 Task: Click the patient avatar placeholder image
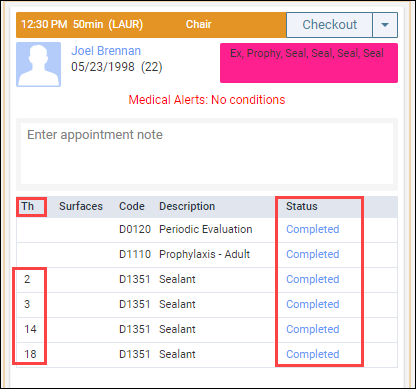pyautogui.click(x=39, y=64)
